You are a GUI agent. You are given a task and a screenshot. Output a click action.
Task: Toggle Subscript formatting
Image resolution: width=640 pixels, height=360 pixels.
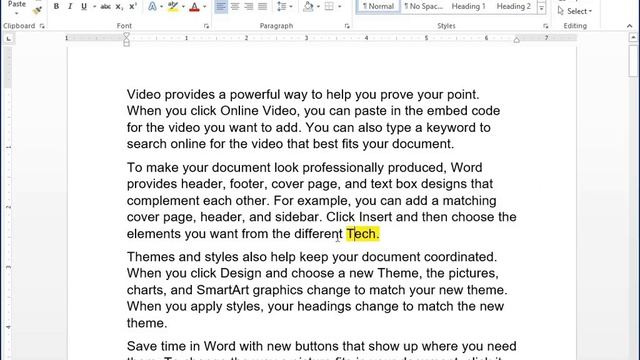(119, 7)
